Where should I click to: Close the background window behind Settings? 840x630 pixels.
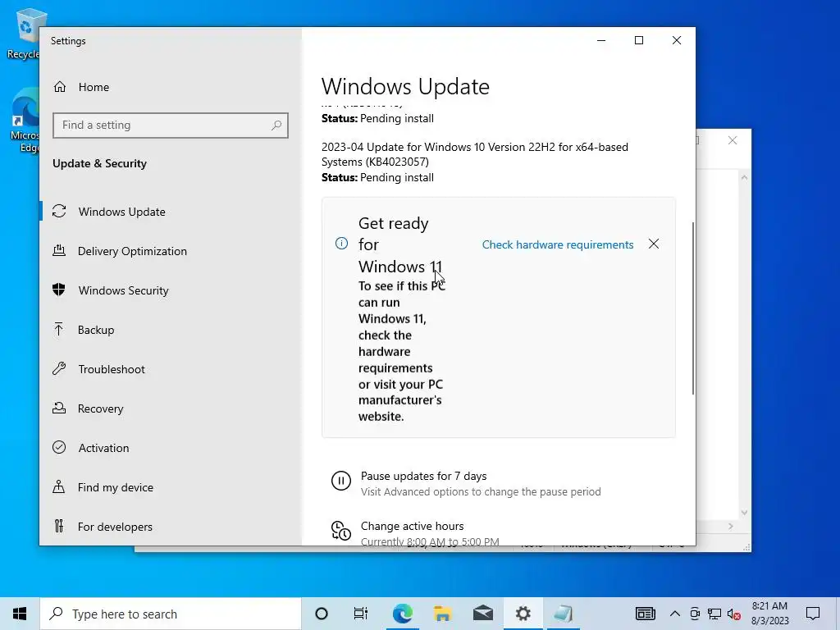coord(733,140)
